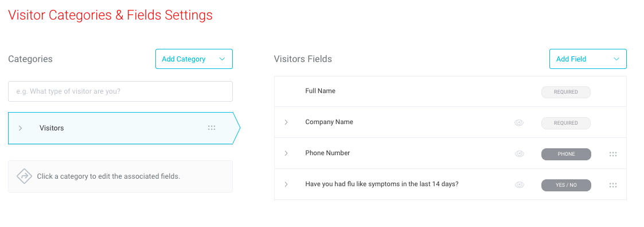Screen dimensions: 644x227
Task: Toggle the Company Name eye visibility icon
Action: point(519,122)
